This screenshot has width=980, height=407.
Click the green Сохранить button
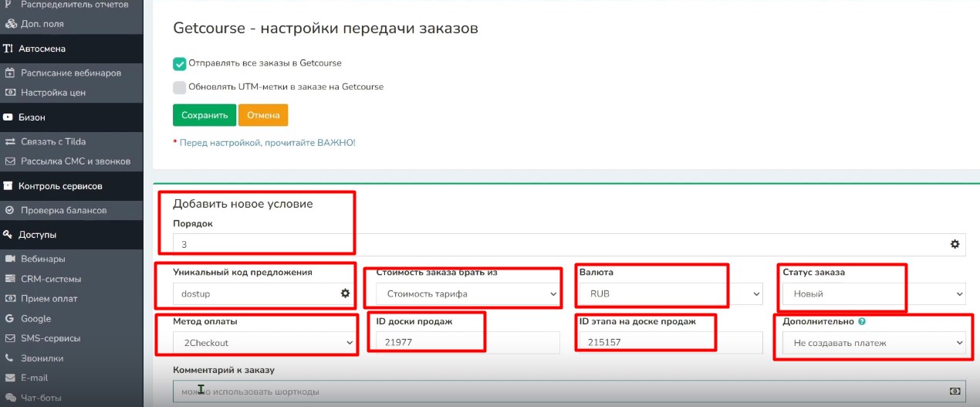[204, 115]
